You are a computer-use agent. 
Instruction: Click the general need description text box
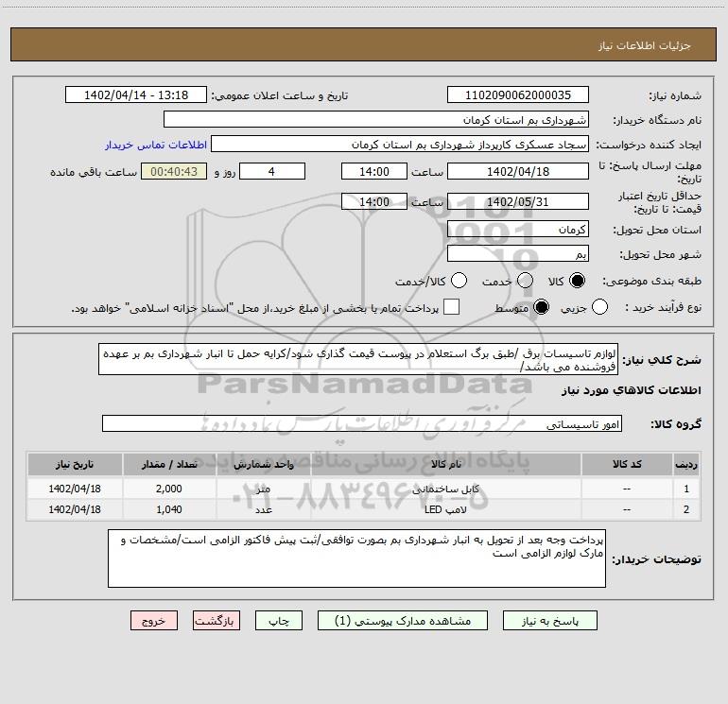pos(358,360)
